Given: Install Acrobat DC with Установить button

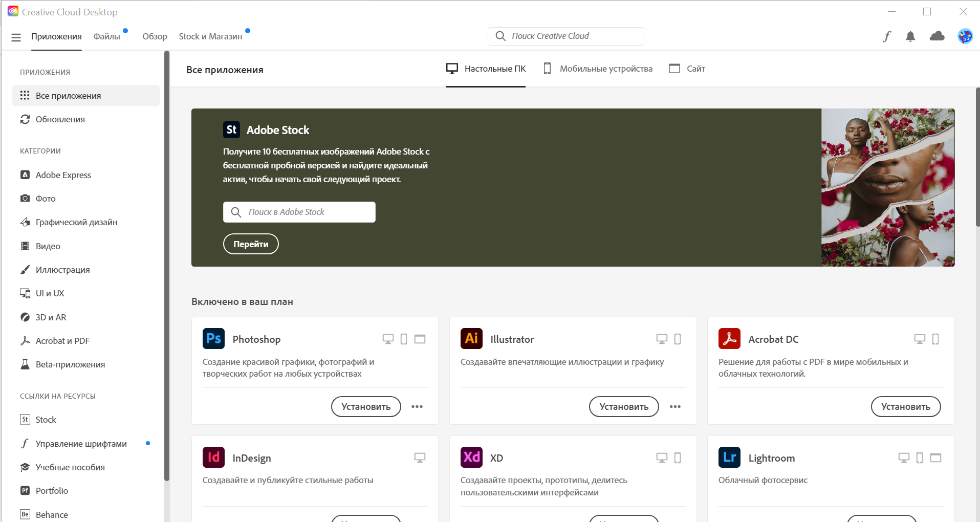Looking at the screenshot, I should point(906,406).
